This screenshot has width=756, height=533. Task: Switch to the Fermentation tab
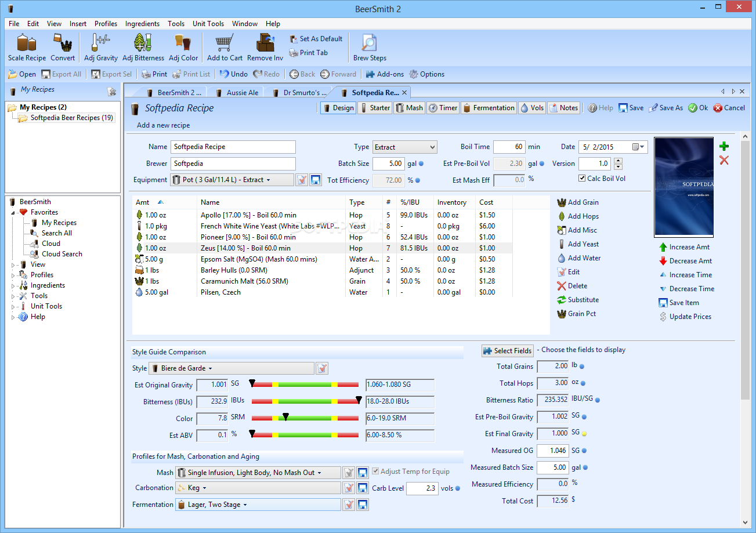pyautogui.click(x=489, y=108)
